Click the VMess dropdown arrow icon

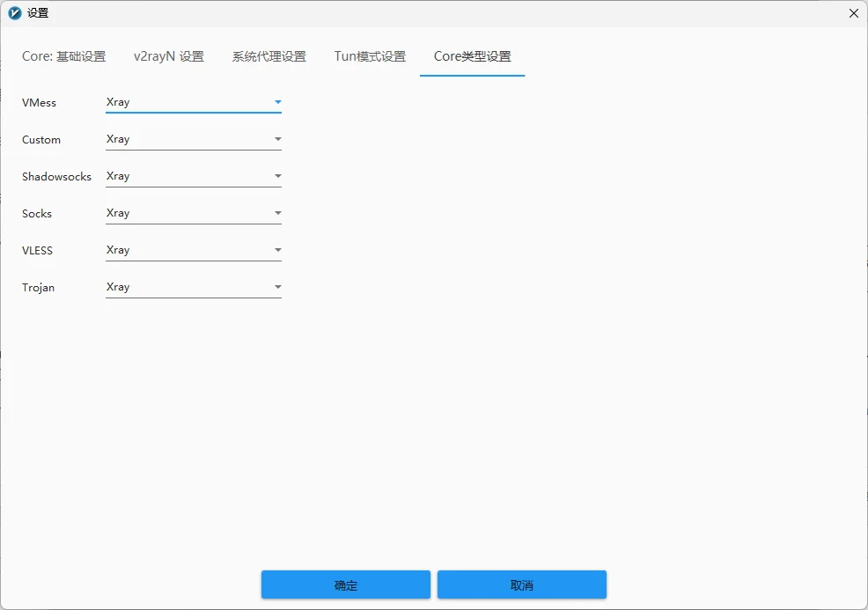pos(277,102)
